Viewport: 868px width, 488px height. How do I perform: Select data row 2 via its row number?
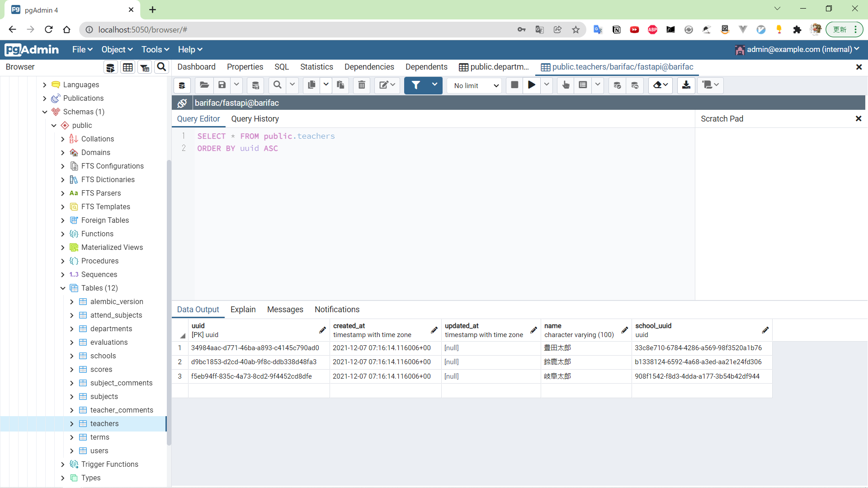click(x=180, y=362)
